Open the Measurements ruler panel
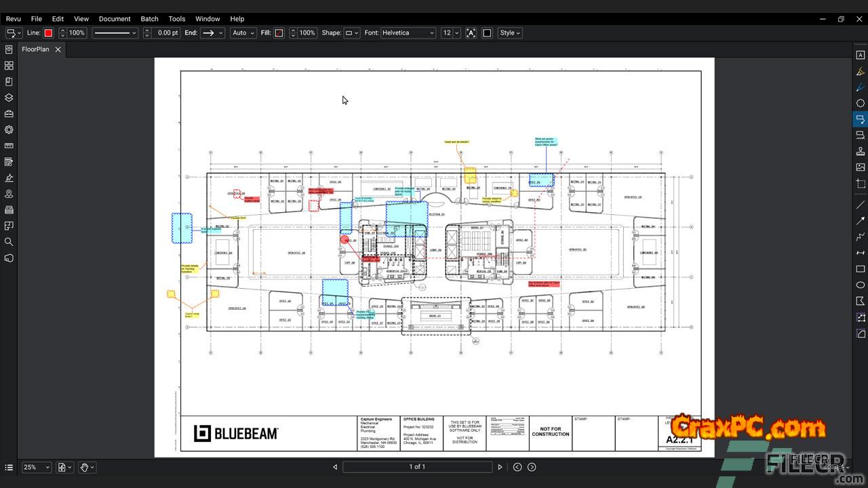This screenshot has height=488, width=868. click(x=9, y=146)
